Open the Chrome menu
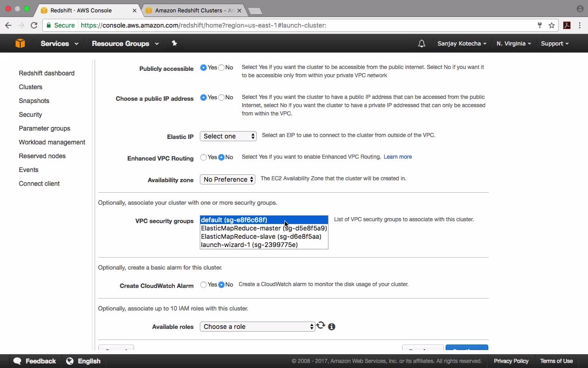Viewport: 588px width, 368px height. point(580,25)
